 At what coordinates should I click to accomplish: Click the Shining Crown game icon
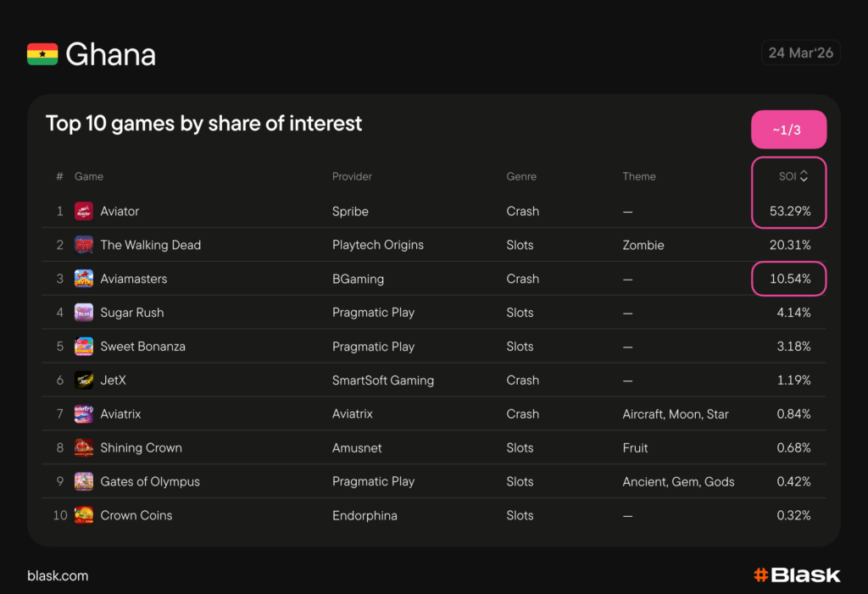tap(84, 448)
